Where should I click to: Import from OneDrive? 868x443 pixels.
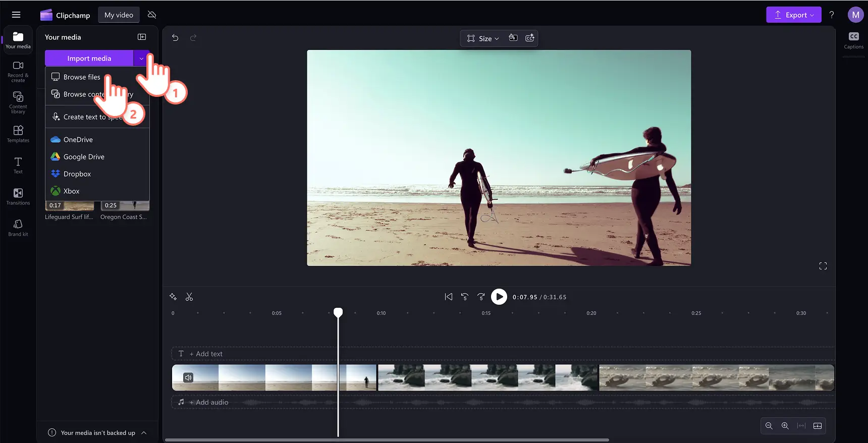[x=97, y=140]
